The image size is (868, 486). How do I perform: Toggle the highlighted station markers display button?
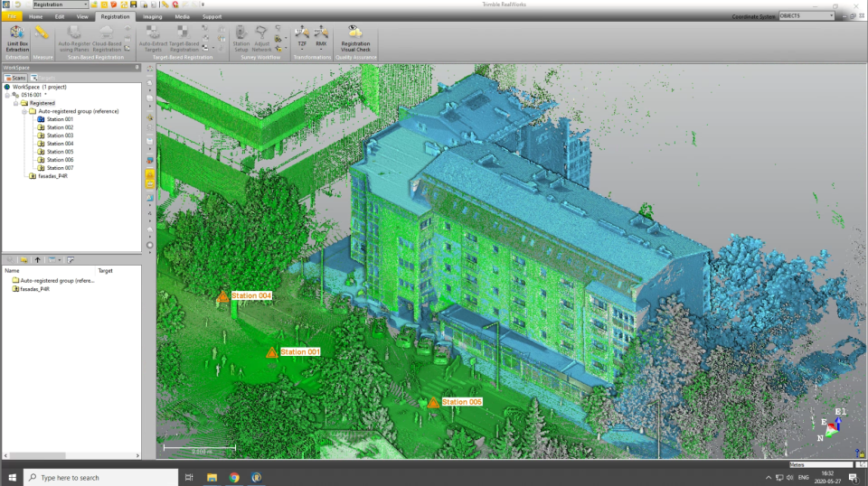pos(150,174)
